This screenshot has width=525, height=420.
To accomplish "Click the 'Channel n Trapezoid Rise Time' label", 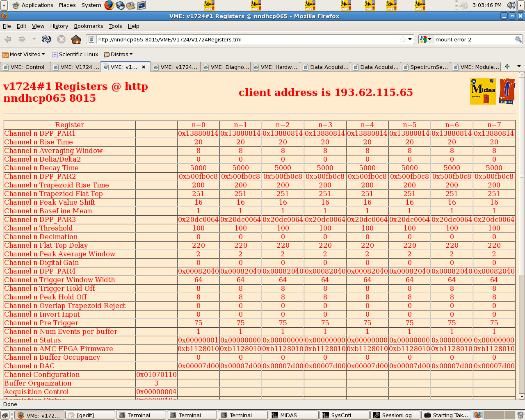I will pyautogui.click(x=57, y=185).
